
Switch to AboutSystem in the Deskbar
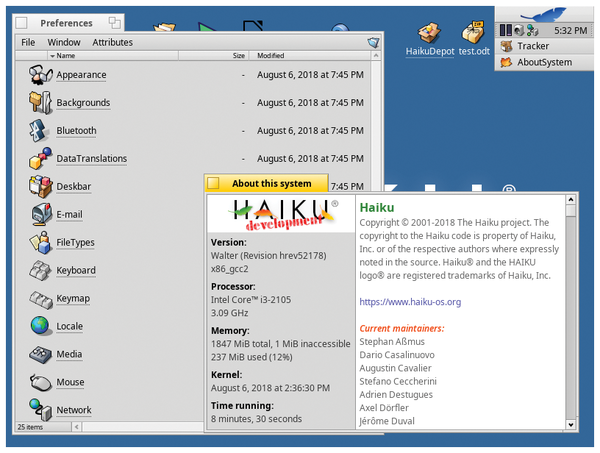tap(544, 62)
